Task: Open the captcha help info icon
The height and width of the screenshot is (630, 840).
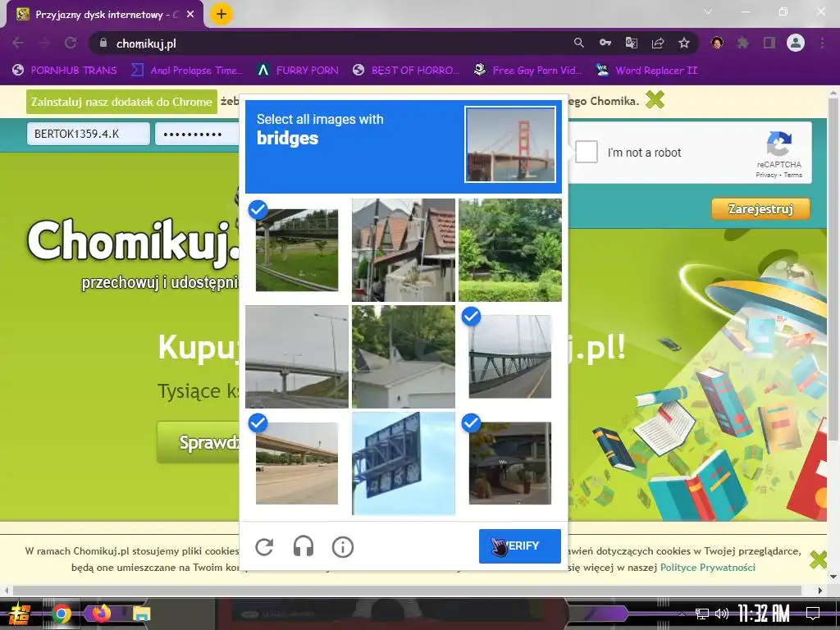Action: click(x=343, y=547)
